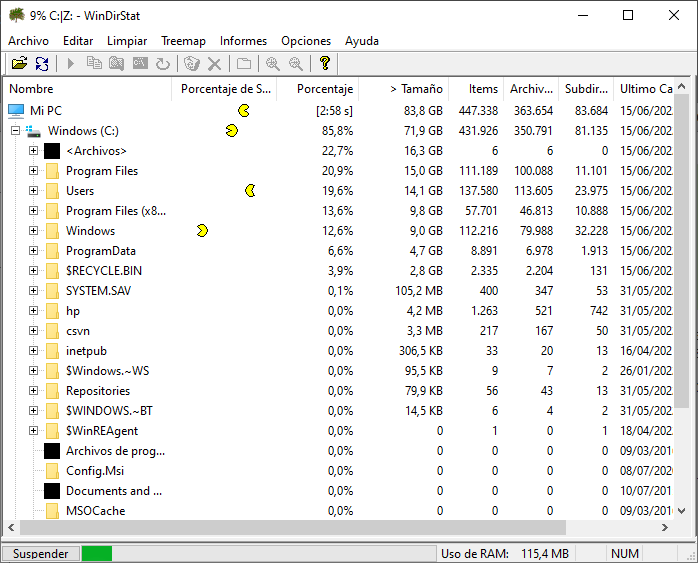Sort by the Subdir... column header

[x=586, y=89]
